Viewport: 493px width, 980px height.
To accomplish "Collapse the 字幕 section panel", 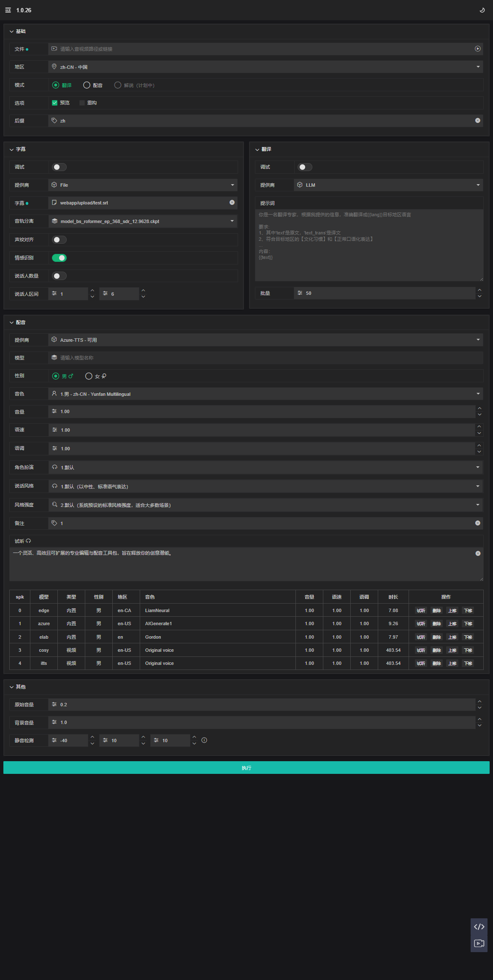I will pos(12,150).
